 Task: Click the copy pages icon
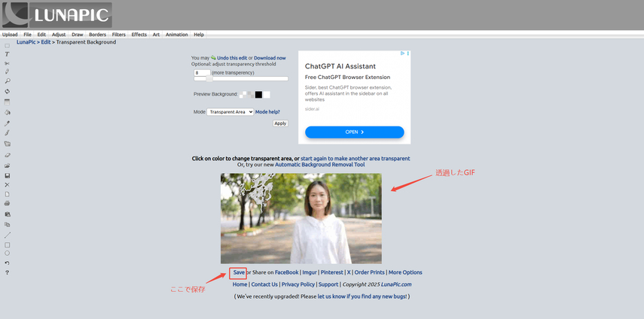pyautogui.click(x=7, y=224)
